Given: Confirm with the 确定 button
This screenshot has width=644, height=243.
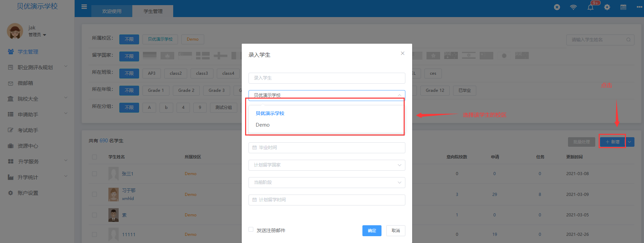Looking at the screenshot, I should click(x=372, y=231).
